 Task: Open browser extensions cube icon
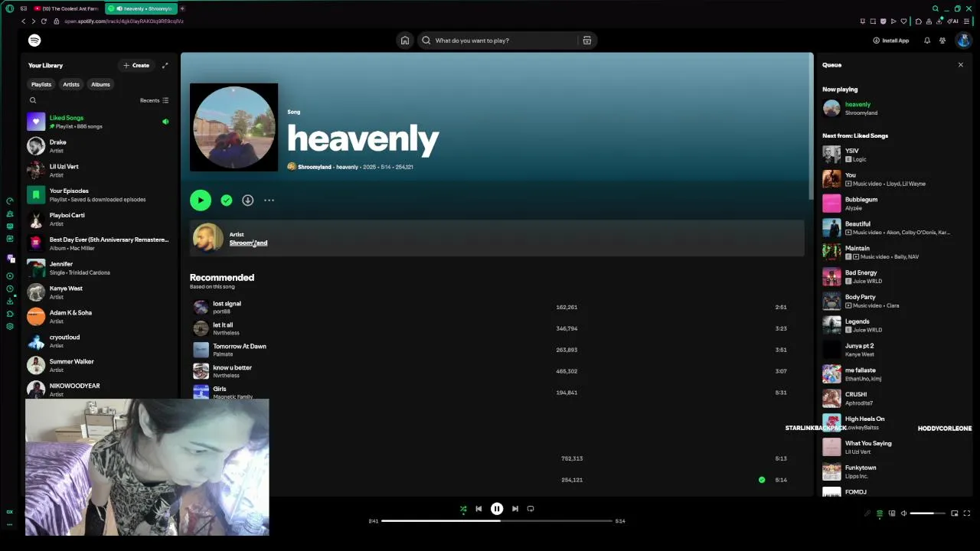(919, 21)
